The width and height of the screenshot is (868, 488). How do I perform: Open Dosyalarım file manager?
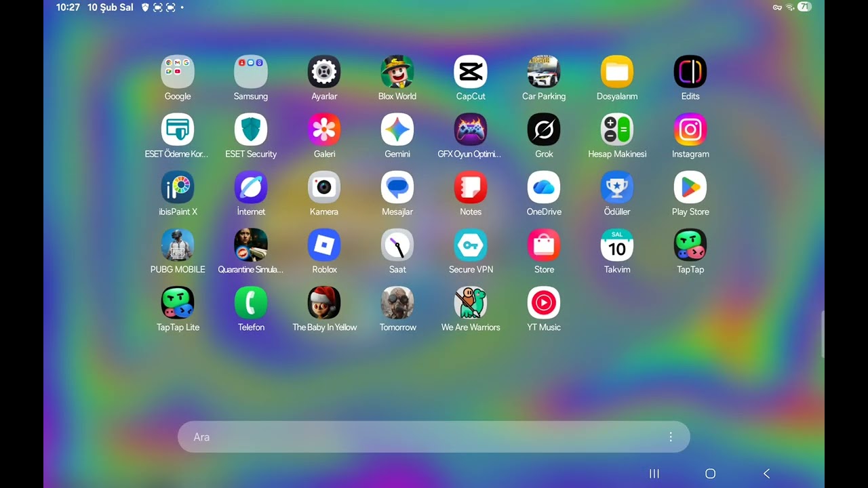coord(617,72)
